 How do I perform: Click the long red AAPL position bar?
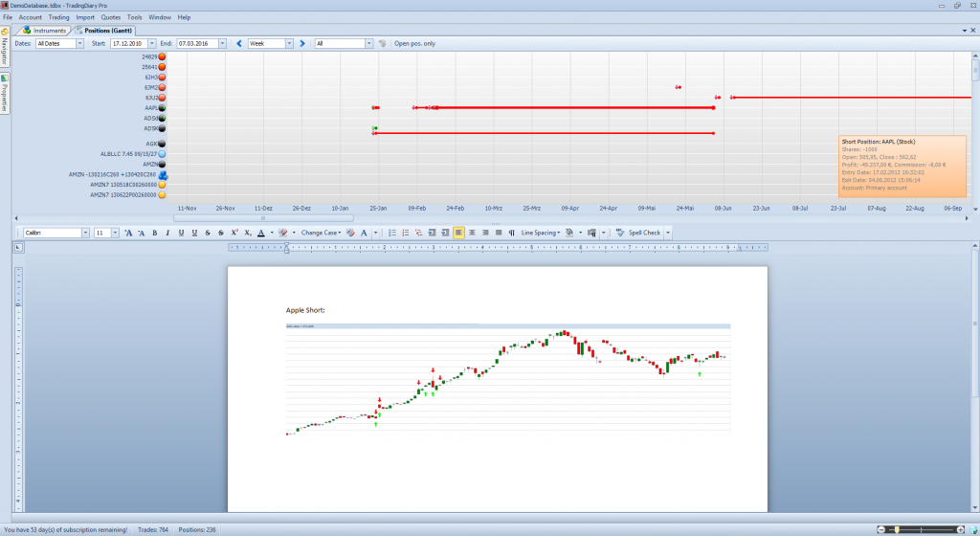tap(575, 108)
